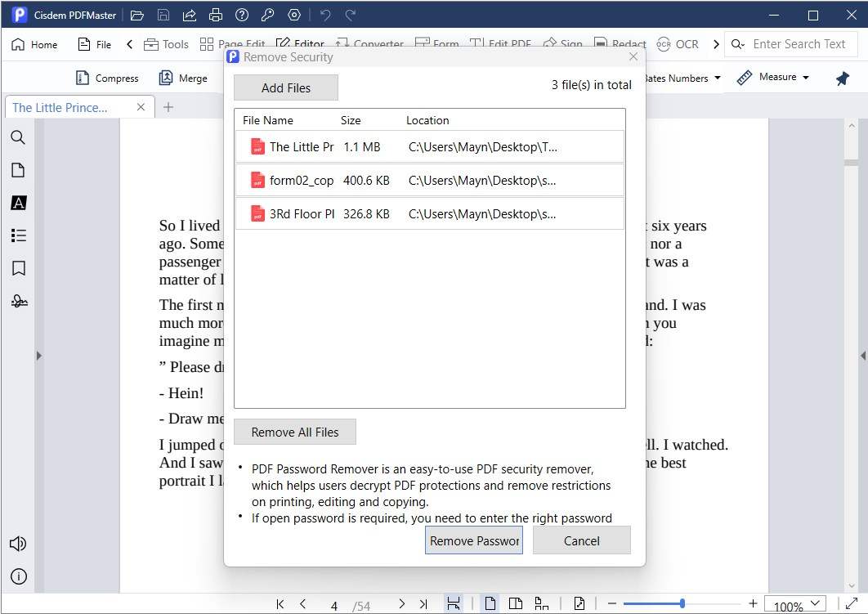This screenshot has width=868, height=614.
Task: Click the Redo arrow
Action: click(x=351, y=15)
